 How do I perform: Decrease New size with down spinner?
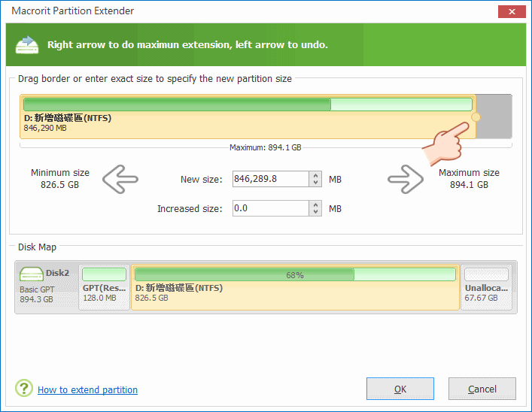(x=315, y=183)
